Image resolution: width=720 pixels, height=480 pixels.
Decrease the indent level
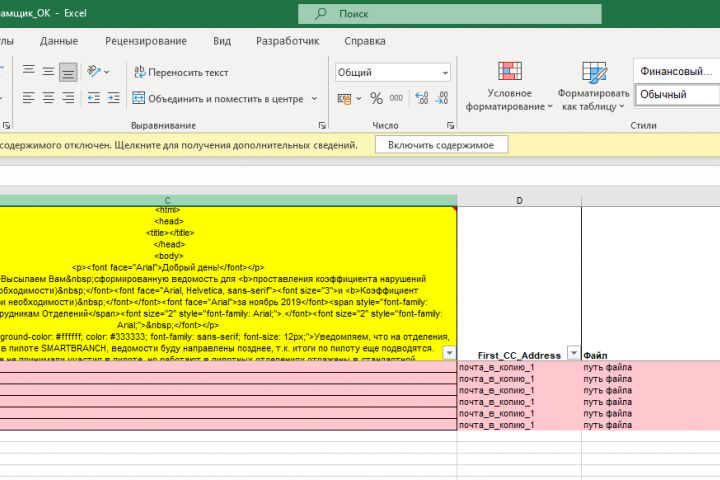pyautogui.click(x=94, y=98)
